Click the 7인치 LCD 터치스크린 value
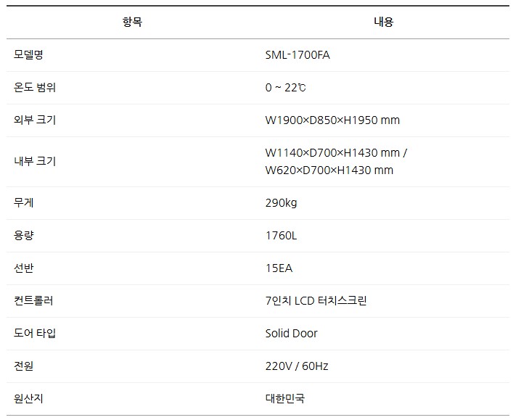The image size is (521, 420). pyautogui.click(x=316, y=301)
